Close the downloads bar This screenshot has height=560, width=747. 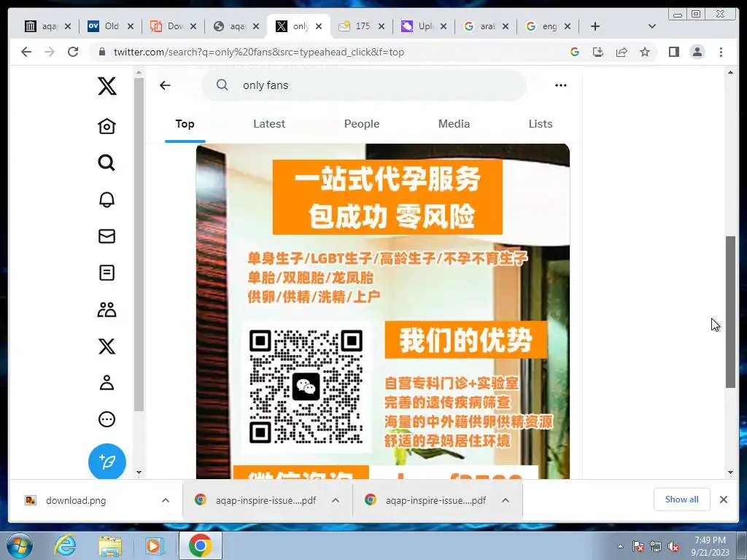[x=724, y=499]
